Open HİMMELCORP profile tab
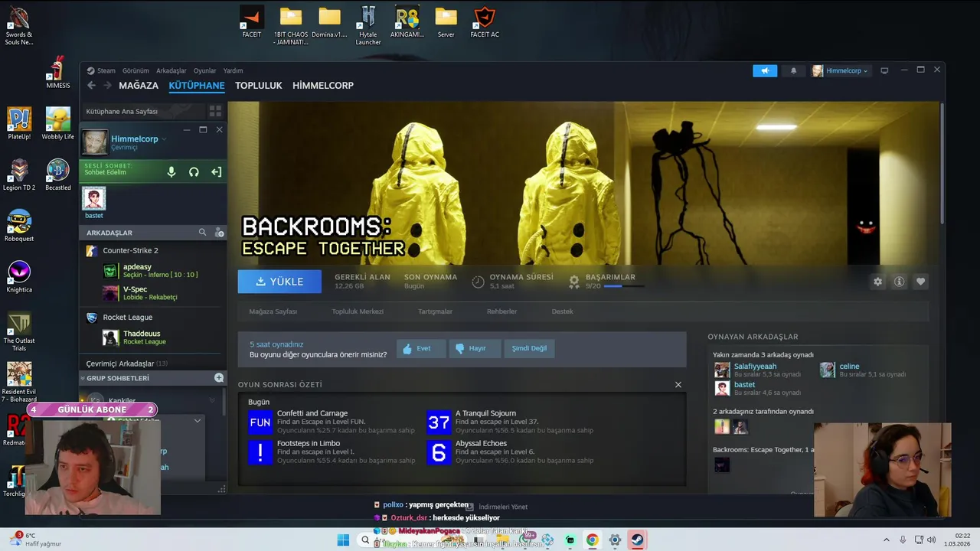 tap(323, 86)
